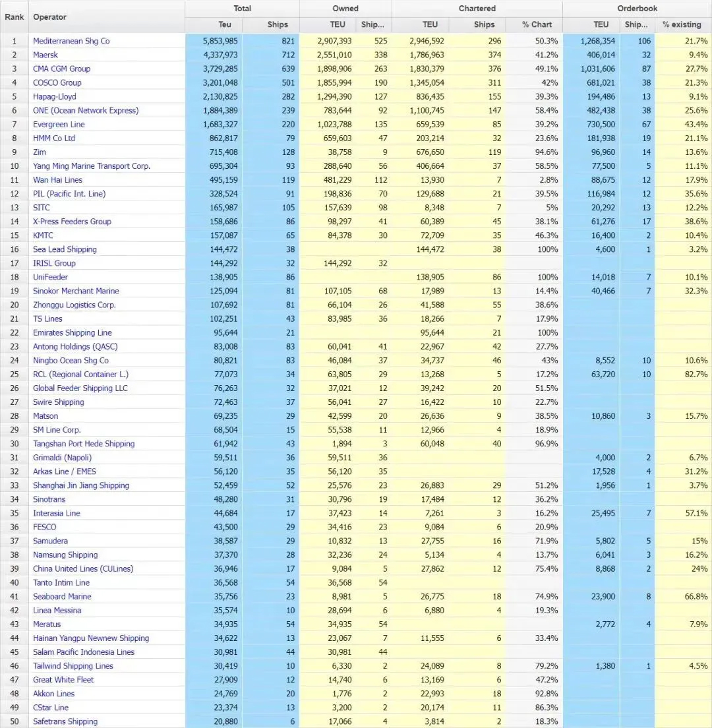Open the Zhonggu Logistics Corp. link
Image resolution: width=712 pixels, height=728 pixels.
tap(74, 305)
